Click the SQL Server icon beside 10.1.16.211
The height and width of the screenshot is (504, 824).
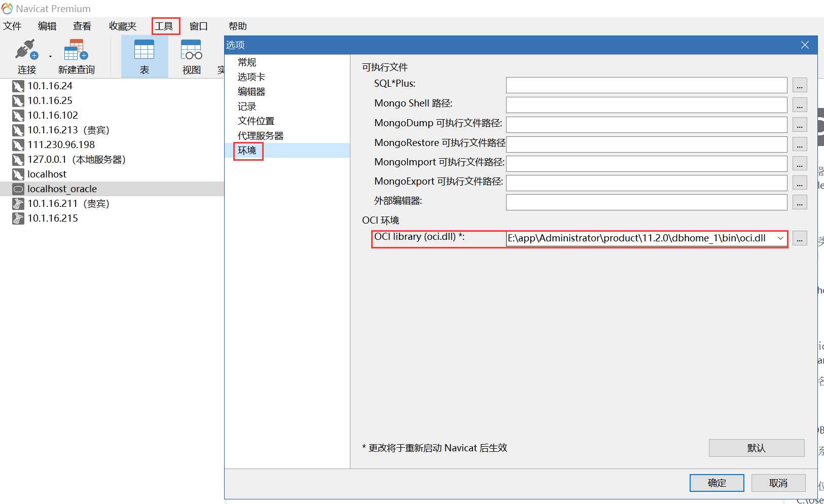pyautogui.click(x=18, y=204)
